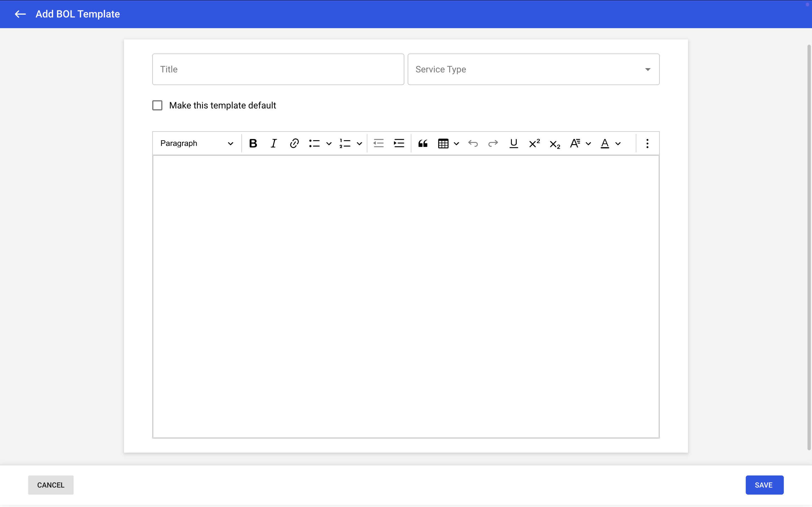The image size is (812, 507).
Task: Insert a block quote
Action: 423,144
